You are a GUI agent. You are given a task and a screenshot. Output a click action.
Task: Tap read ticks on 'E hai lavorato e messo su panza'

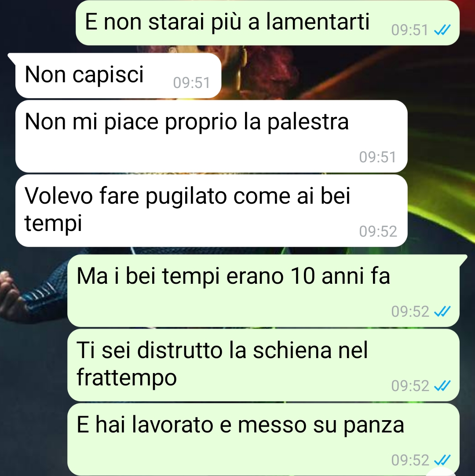coord(442,460)
